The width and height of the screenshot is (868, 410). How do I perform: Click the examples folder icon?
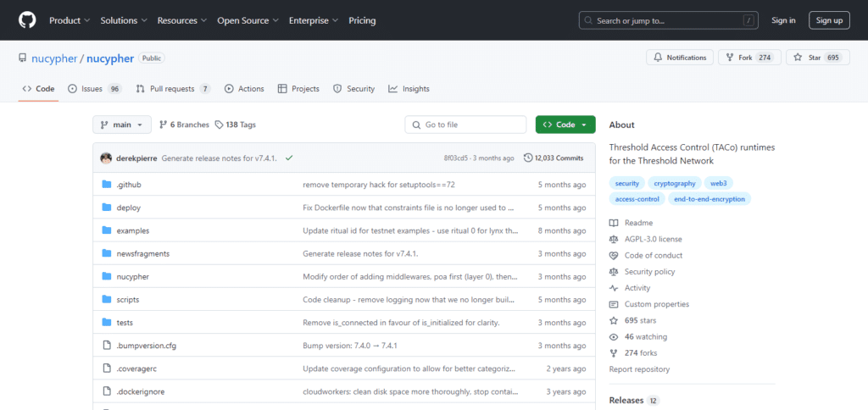(x=107, y=230)
